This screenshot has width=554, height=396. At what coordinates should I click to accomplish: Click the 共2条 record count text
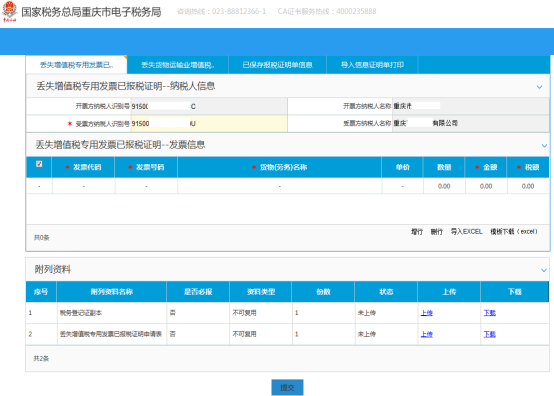41,359
